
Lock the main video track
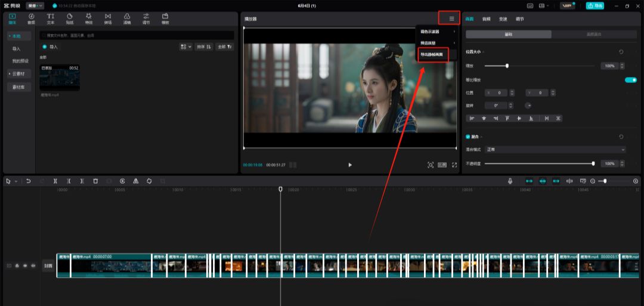pos(17,266)
